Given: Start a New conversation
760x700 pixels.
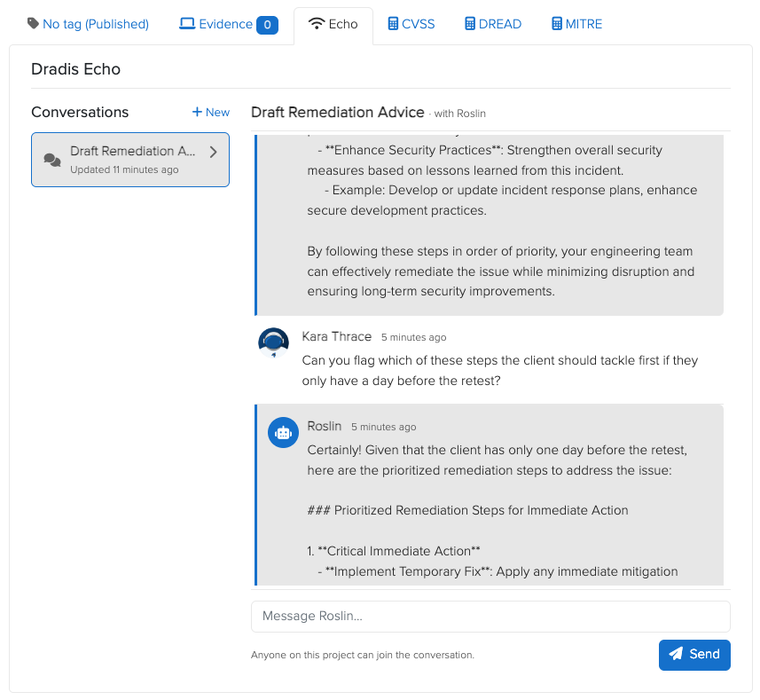Looking at the screenshot, I should [211, 112].
